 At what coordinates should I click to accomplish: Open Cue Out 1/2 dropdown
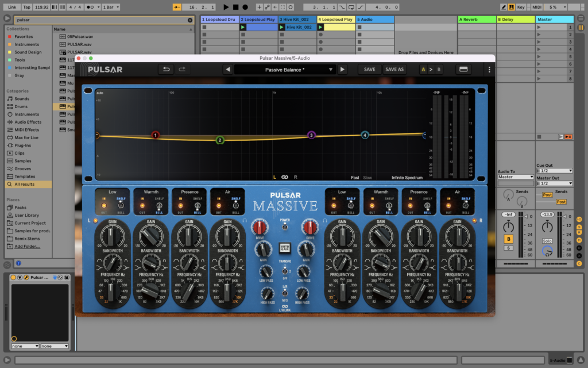coord(554,171)
